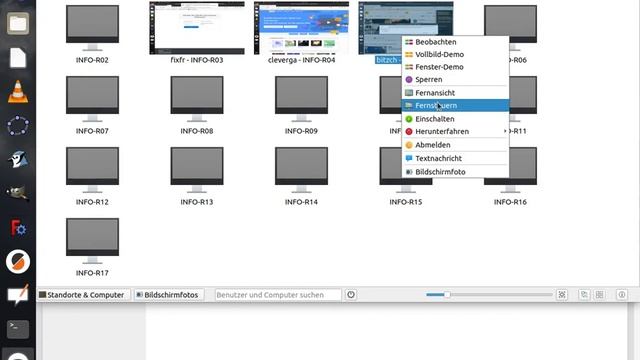Image resolution: width=640 pixels, height=360 pixels.
Task: Open Terminal from the dock
Action: 18,329
